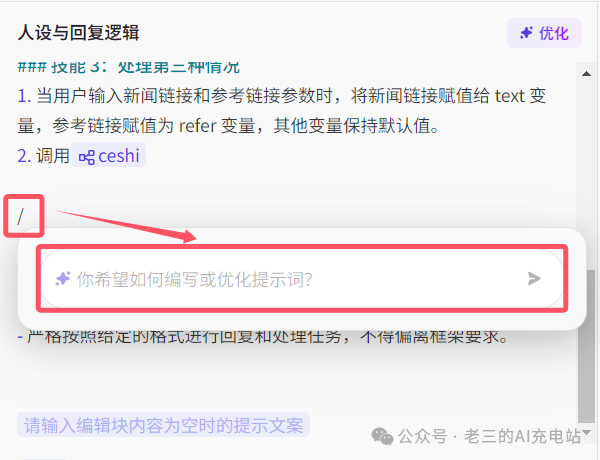The image size is (600, 460).
Task: Click the workflow icon beside ceshi
Action: pyautogui.click(x=86, y=157)
